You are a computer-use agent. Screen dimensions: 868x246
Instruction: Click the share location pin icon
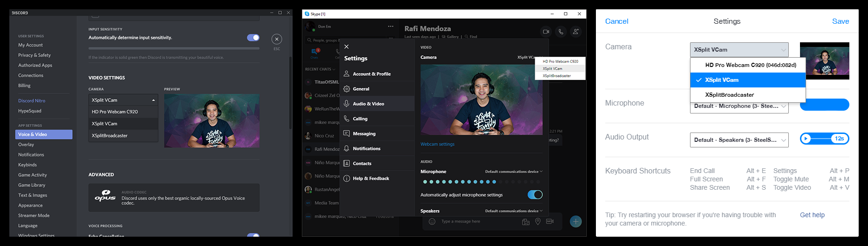[538, 221]
